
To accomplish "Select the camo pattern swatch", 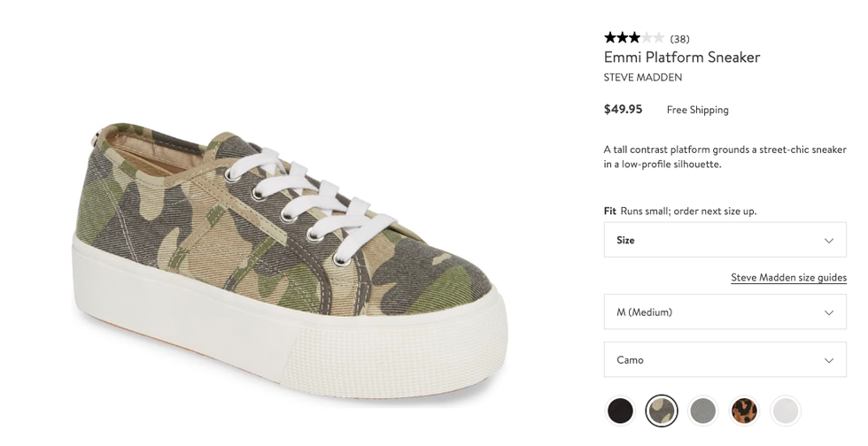I will pos(662,411).
